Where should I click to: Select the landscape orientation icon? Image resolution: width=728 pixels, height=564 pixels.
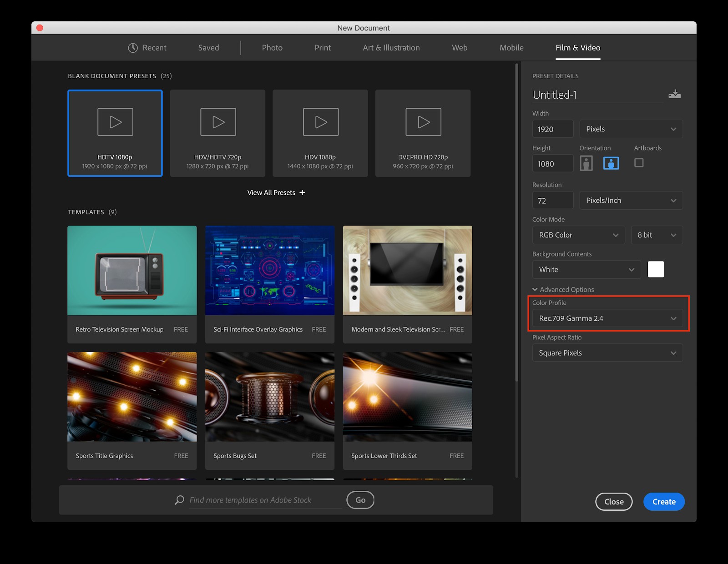611,163
